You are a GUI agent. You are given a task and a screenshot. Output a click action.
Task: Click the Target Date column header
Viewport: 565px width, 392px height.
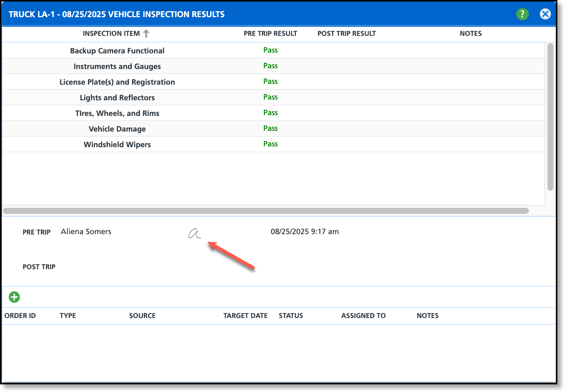pos(246,316)
